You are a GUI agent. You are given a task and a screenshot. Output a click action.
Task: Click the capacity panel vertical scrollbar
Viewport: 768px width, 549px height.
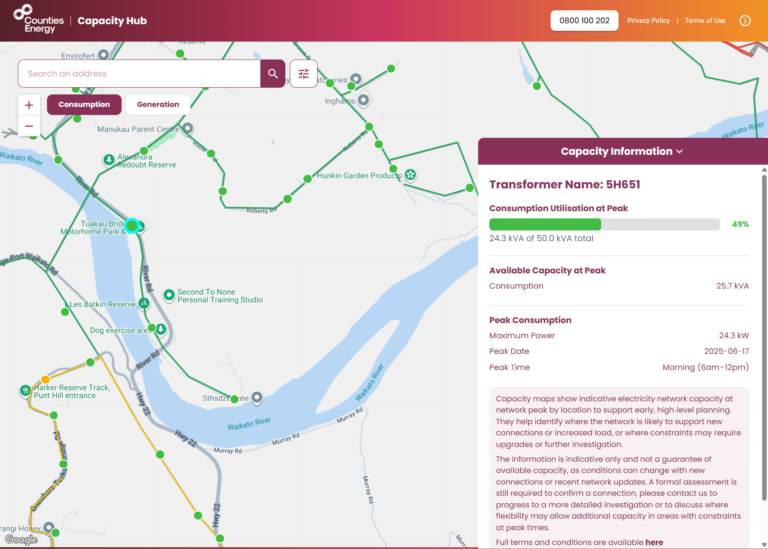tap(764, 338)
